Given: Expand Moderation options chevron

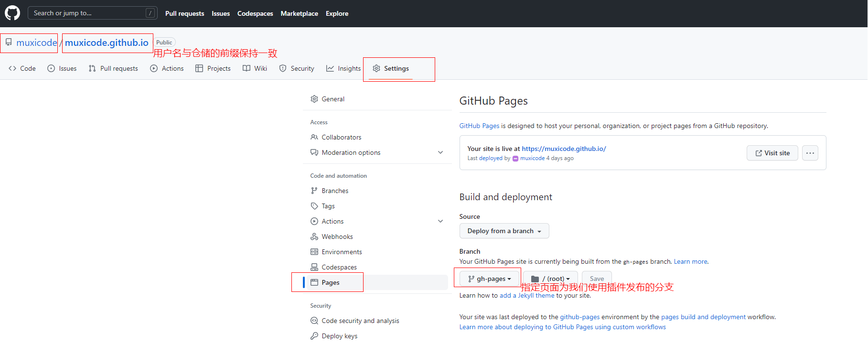Looking at the screenshot, I should click(440, 152).
